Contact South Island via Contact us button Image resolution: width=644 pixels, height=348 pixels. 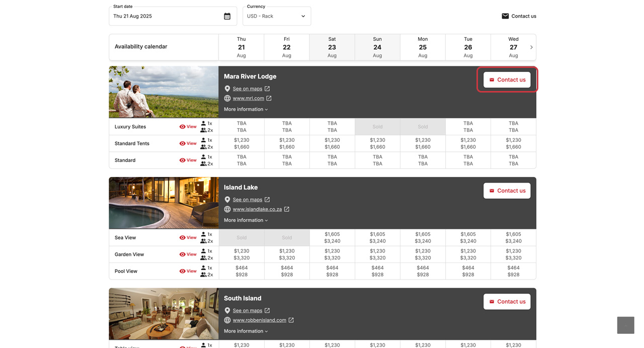tap(507, 302)
